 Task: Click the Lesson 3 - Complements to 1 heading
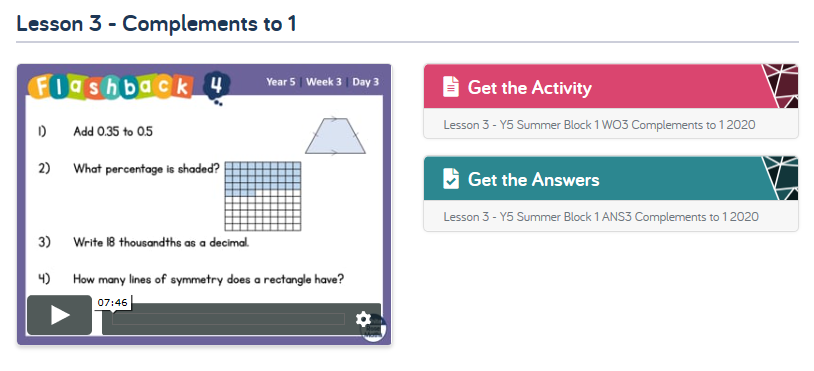[x=156, y=24]
